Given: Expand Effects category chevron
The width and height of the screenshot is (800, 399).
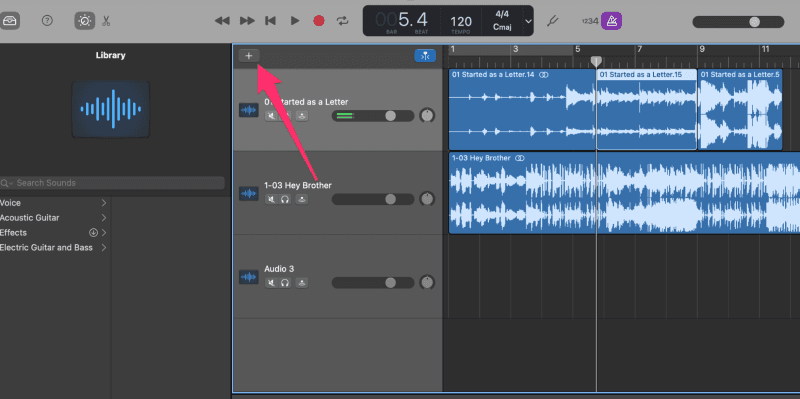Looking at the screenshot, I should tap(104, 233).
